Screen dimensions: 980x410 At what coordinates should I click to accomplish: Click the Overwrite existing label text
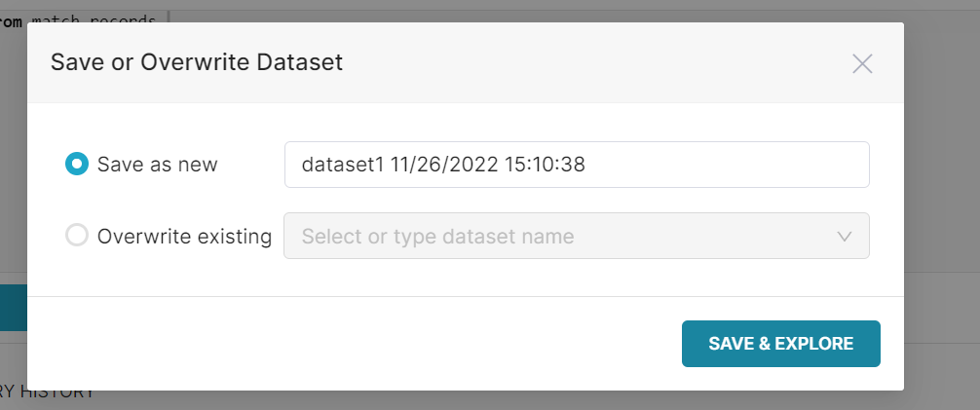coord(184,236)
